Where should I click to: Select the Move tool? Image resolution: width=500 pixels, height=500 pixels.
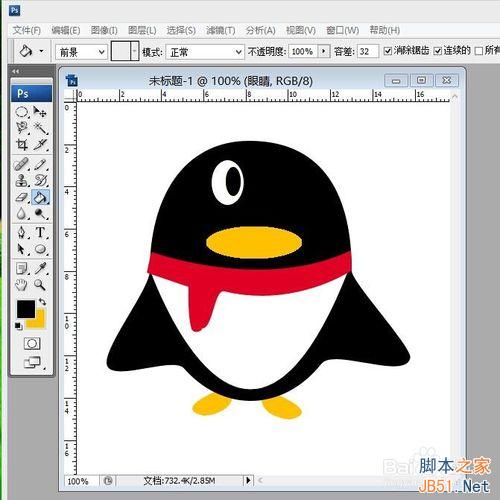click(x=40, y=112)
